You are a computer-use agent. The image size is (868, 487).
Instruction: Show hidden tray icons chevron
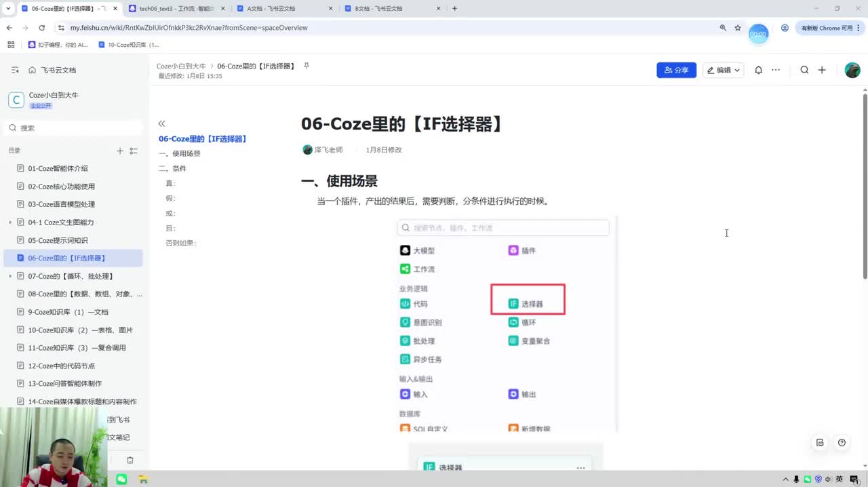[786, 479]
